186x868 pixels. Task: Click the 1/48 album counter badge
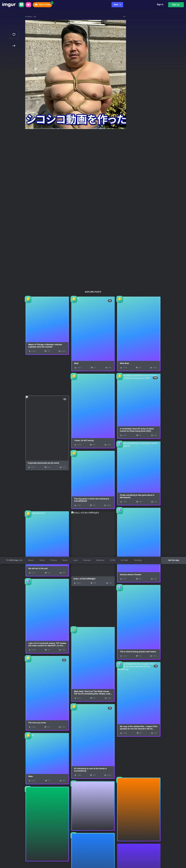click(155, 378)
